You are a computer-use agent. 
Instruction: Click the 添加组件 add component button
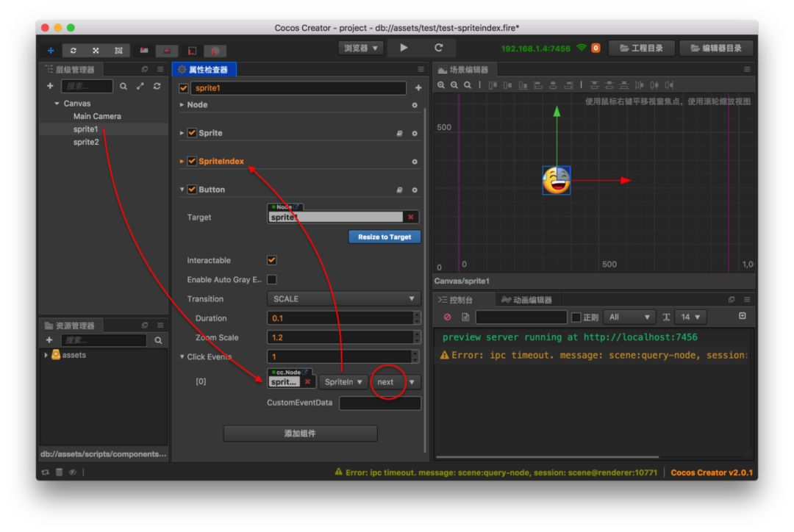tap(300, 434)
